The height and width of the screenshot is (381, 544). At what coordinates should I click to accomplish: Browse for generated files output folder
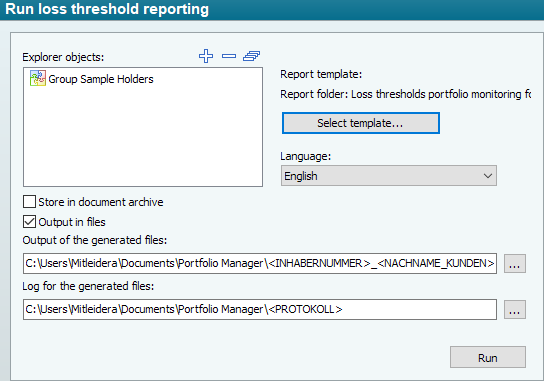coord(515,263)
